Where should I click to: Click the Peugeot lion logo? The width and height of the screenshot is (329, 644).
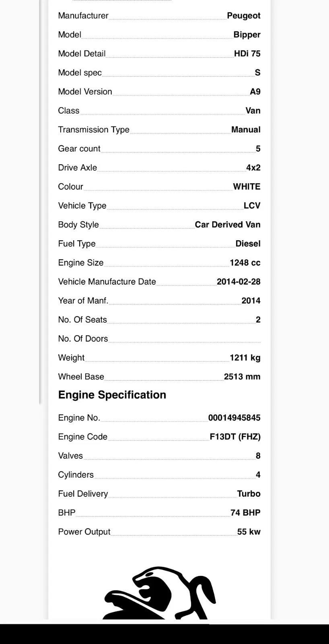160,592
